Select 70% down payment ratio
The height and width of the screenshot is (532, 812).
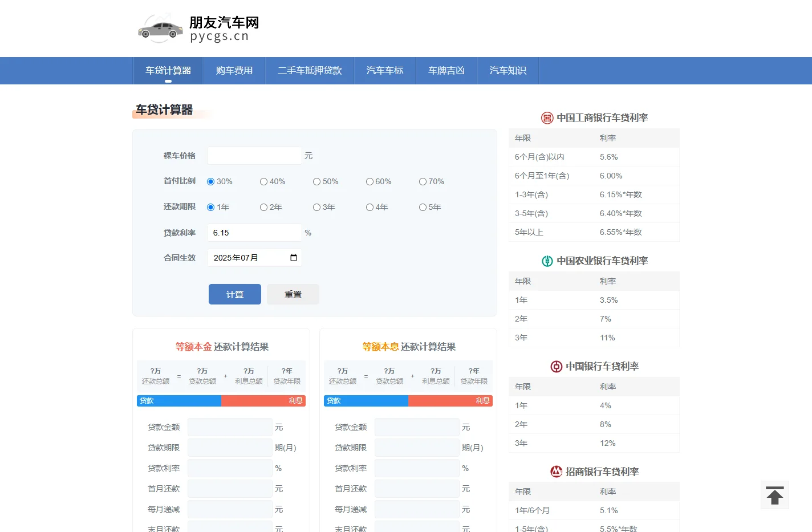pyautogui.click(x=423, y=182)
